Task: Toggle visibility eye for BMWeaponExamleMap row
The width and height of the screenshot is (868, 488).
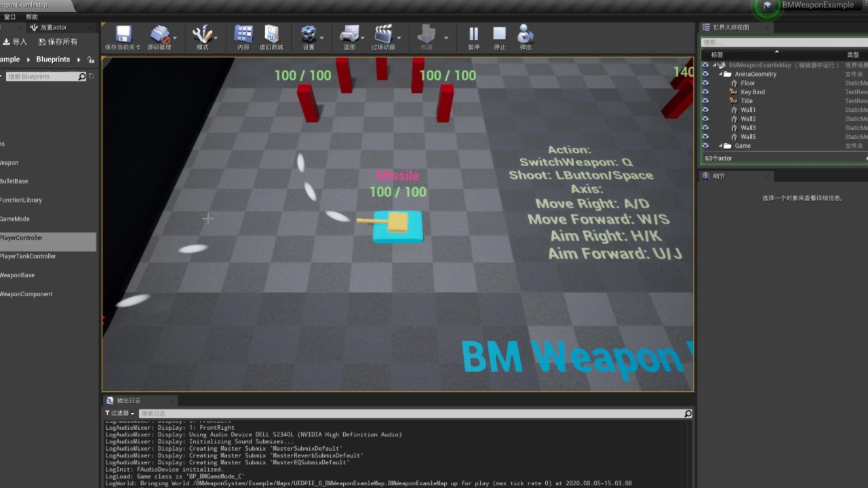Action: click(705, 65)
